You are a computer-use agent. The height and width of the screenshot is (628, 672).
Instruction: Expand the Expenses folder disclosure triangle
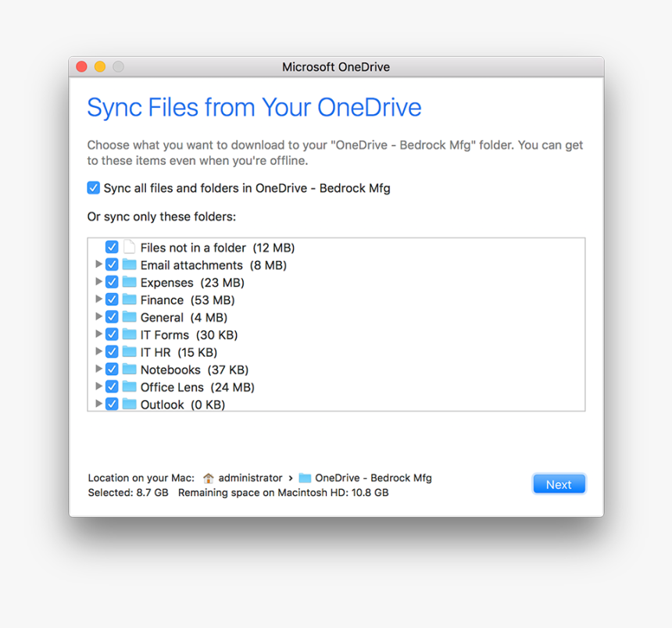[98, 281]
